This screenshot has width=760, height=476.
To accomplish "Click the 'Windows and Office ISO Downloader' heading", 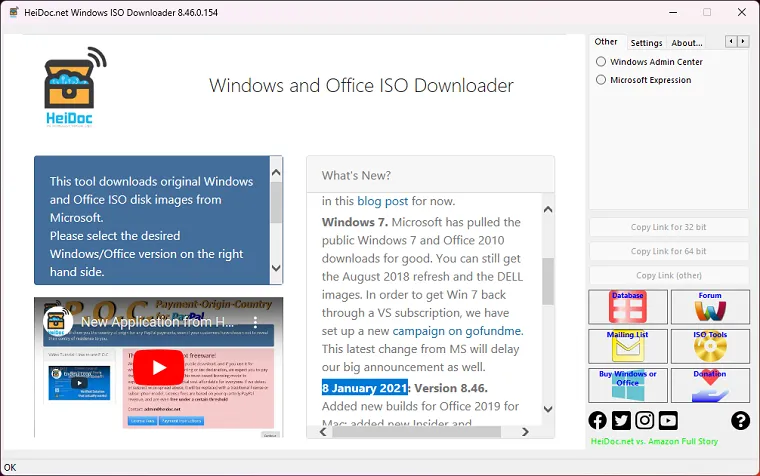I will 361,85.
